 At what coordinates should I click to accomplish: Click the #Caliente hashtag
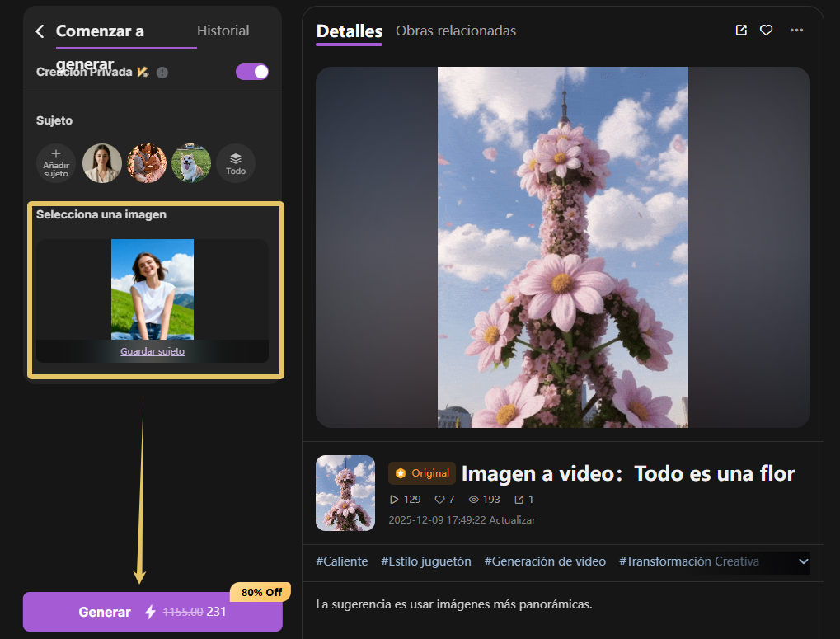point(340,561)
